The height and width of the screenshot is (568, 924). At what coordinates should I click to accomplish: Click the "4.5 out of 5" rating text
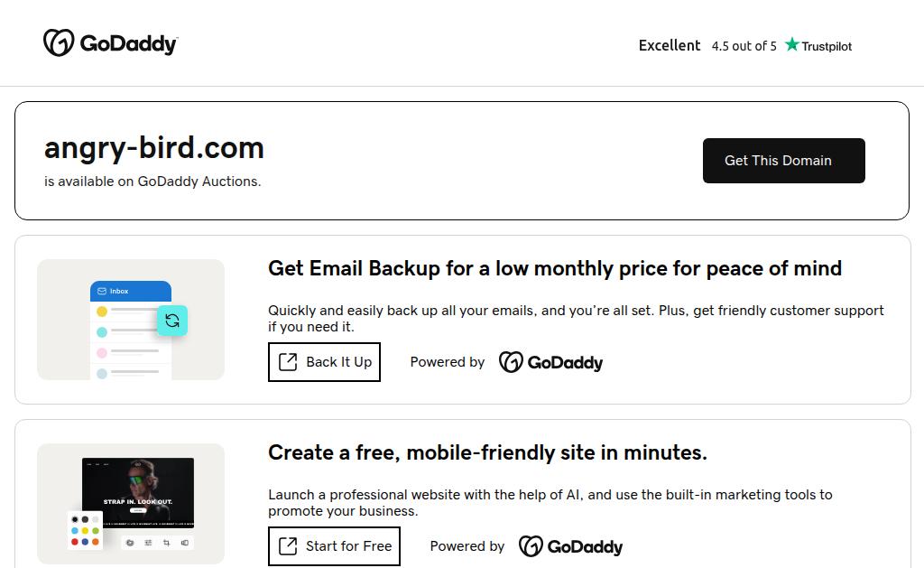pyautogui.click(x=744, y=46)
